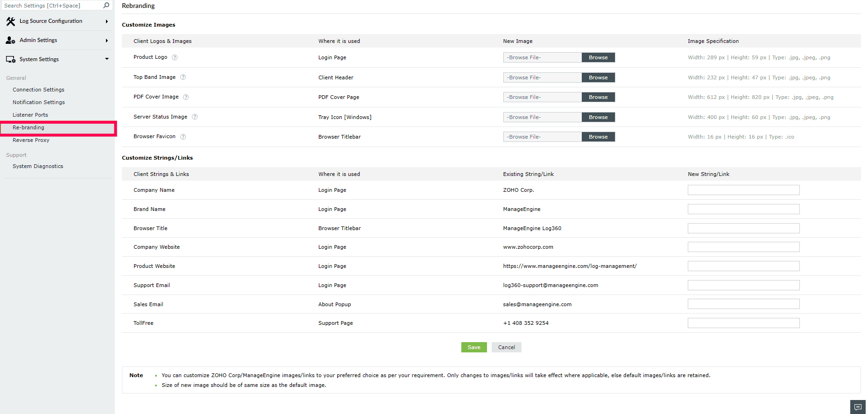Click the 'Customize Strings/Links' section heading
868x414 pixels.
[x=157, y=158]
